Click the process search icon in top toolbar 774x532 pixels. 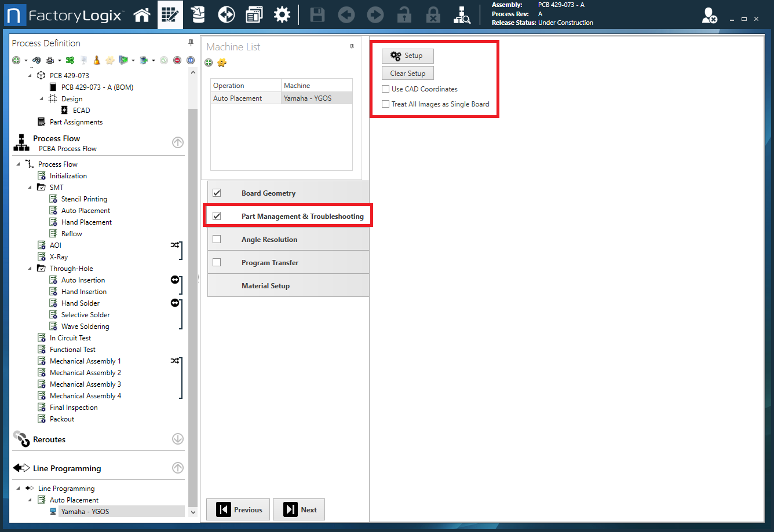462,15
